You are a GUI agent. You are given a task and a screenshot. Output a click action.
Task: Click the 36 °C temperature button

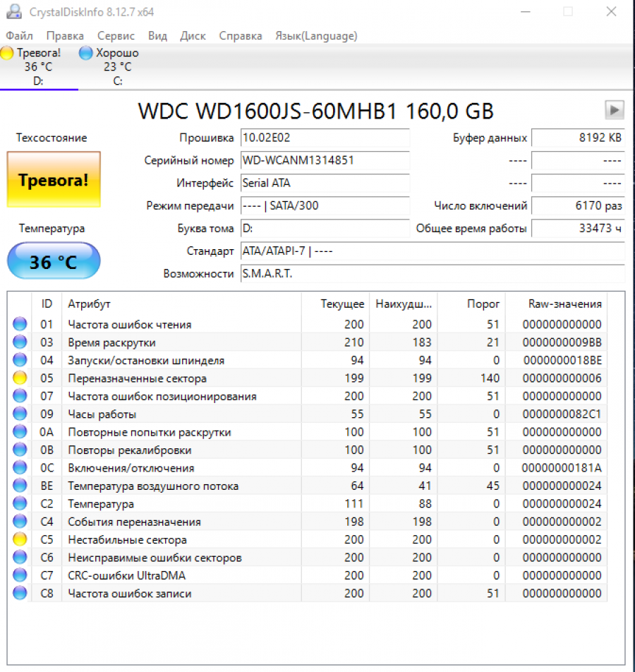[x=54, y=262]
